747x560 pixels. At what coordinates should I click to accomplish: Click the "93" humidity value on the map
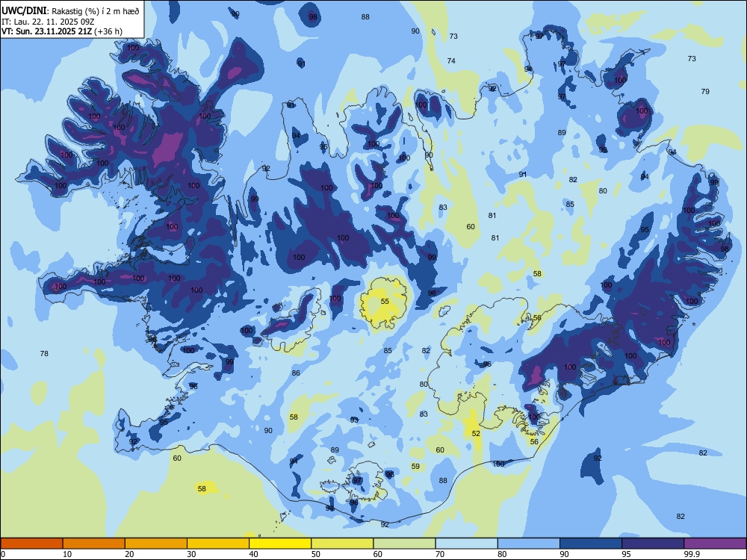coord(354,420)
